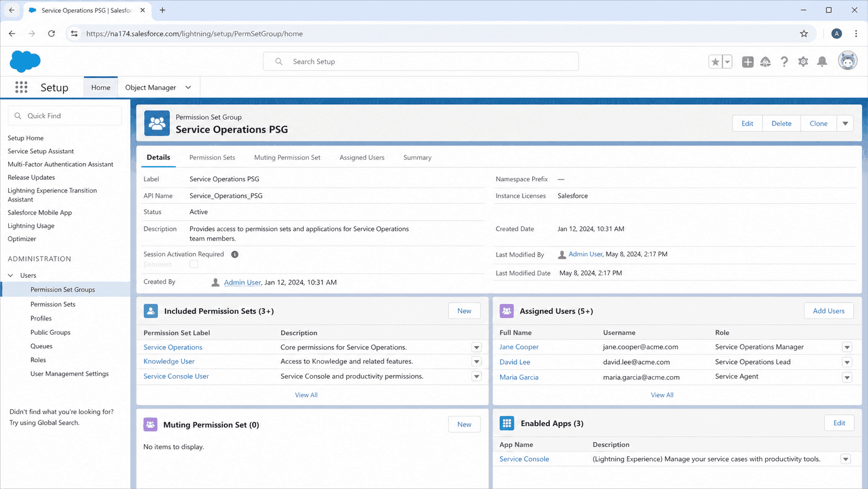Image resolution: width=868 pixels, height=489 pixels.
Task: Open row actions for Knowledge User permission set
Action: point(477,362)
